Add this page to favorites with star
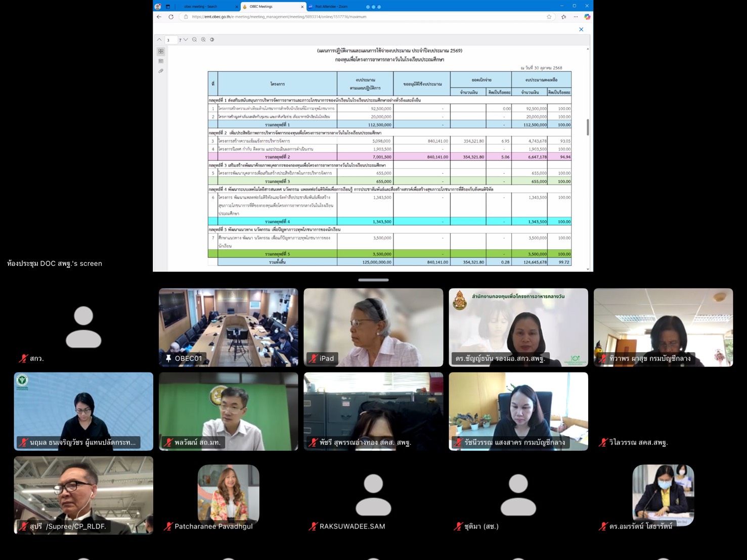The image size is (747, 560). point(549,17)
